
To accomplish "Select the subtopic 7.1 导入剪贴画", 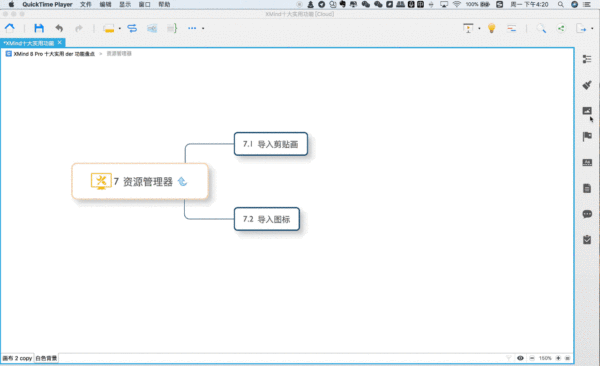I will 271,144.
